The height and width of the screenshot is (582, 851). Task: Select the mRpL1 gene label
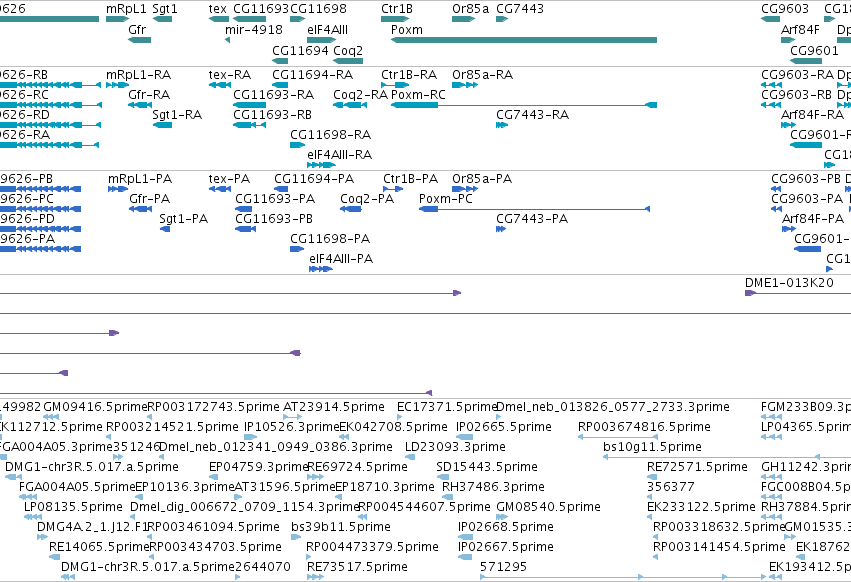pos(126,9)
